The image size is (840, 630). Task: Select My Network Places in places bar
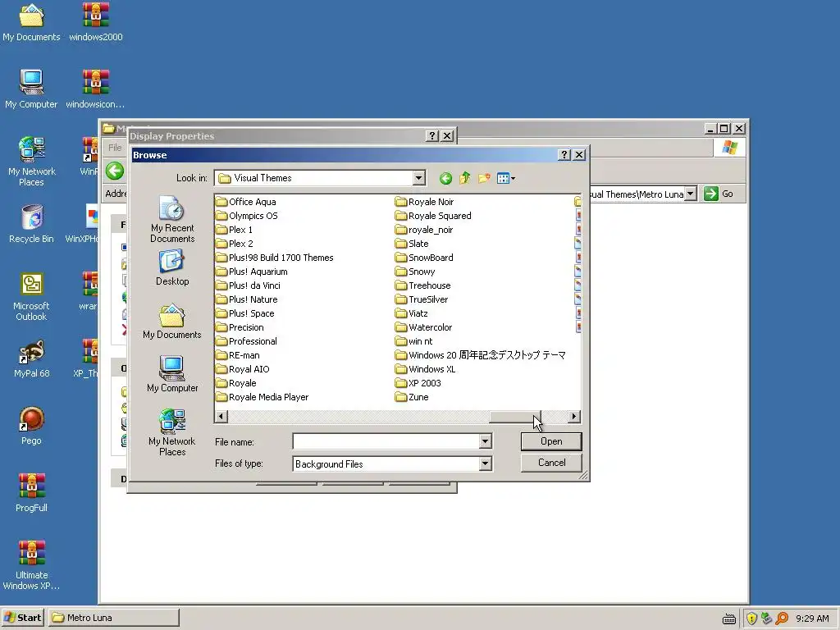coord(172,433)
